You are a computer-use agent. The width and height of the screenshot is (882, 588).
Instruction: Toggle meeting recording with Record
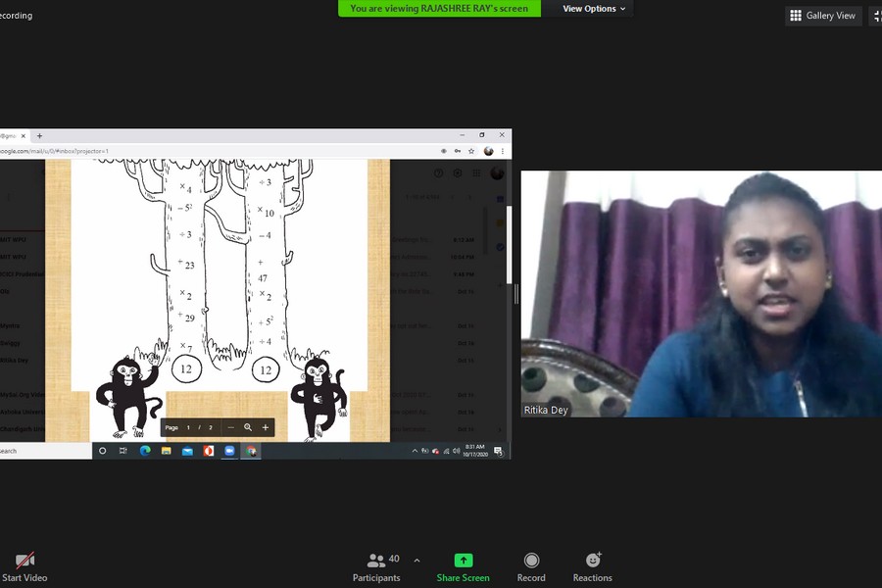pyautogui.click(x=531, y=566)
